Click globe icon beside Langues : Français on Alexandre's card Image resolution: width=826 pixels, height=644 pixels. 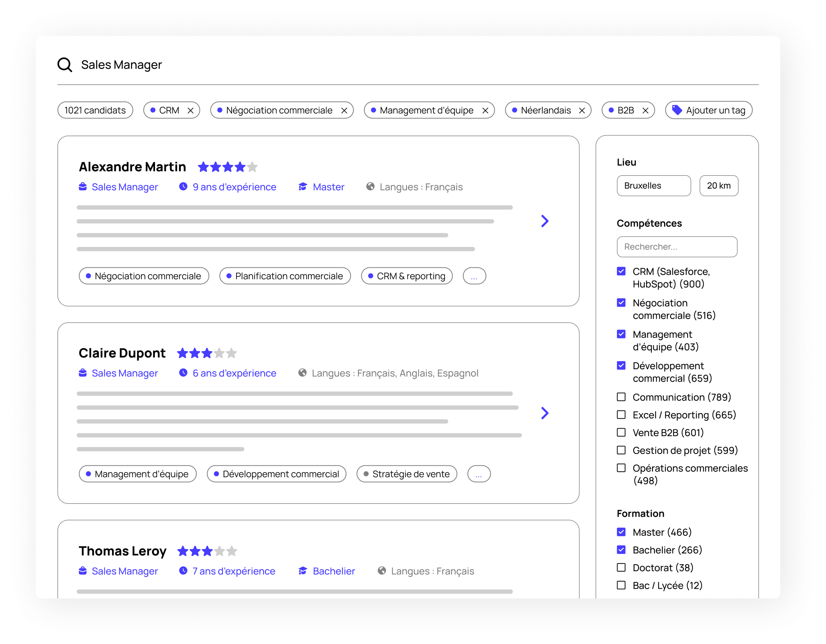[x=371, y=186]
